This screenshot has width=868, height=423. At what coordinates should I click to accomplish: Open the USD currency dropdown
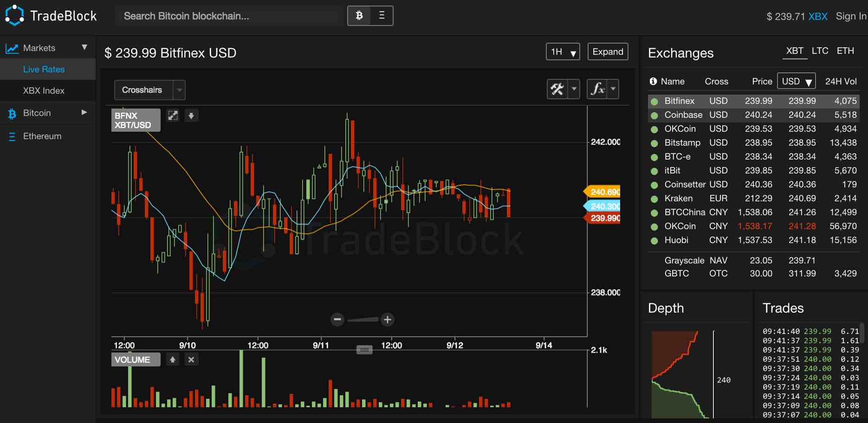pyautogui.click(x=797, y=81)
